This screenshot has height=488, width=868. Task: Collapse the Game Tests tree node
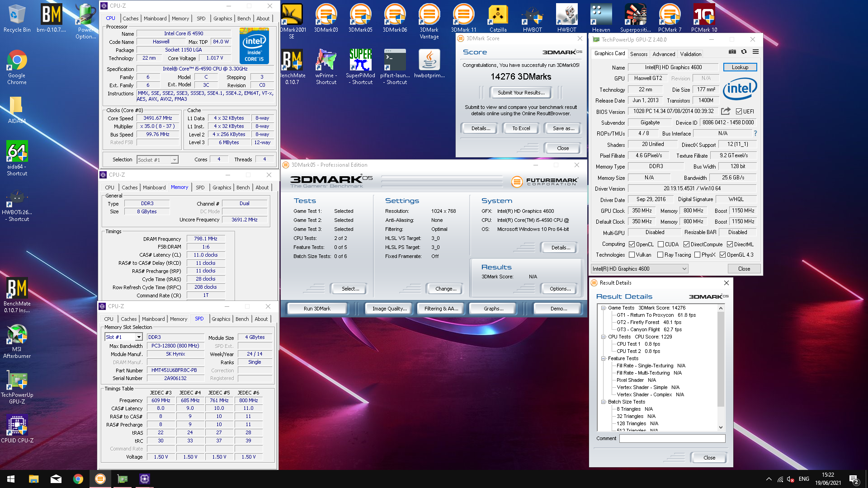click(x=603, y=307)
